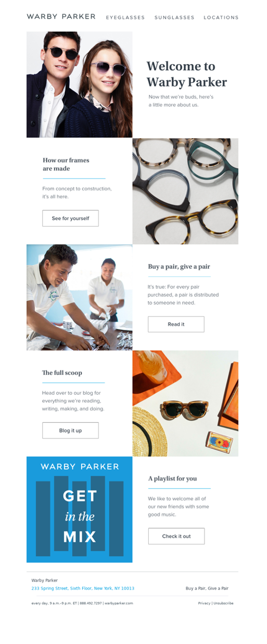Open the sunglasses and straw hat image
Viewport: 267px width, 644px height.
(185, 403)
